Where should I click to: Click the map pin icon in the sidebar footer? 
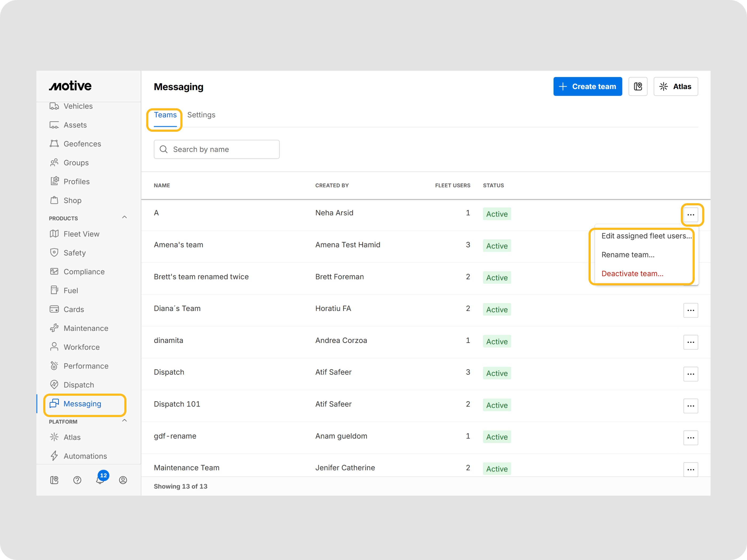[x=54, y=480]
